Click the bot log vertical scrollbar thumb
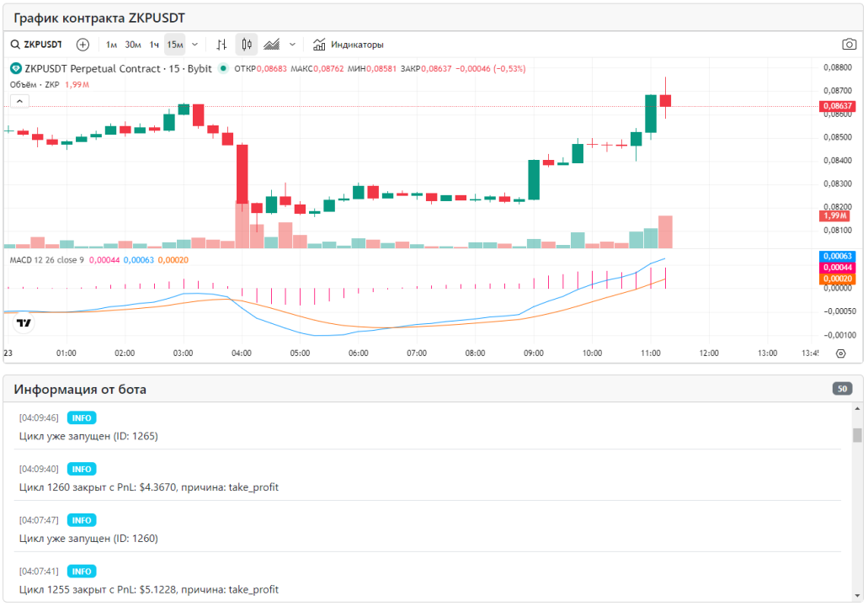The image size is (868, 606). (857, 434)
